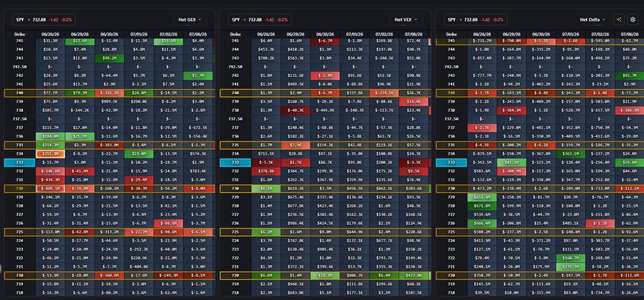The image size is (644, 300).
Task: Click the 737.50 strike label in Net VEX panel
Action: 236,120
